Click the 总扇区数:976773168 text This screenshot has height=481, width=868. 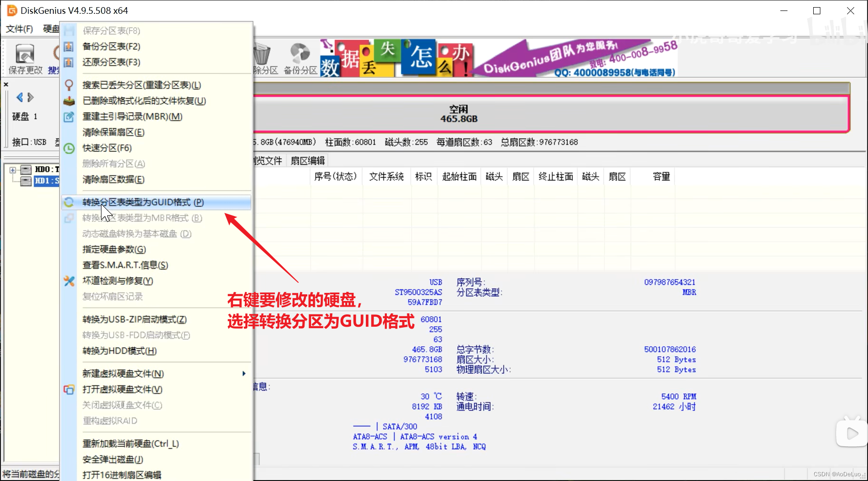[539, 142]
